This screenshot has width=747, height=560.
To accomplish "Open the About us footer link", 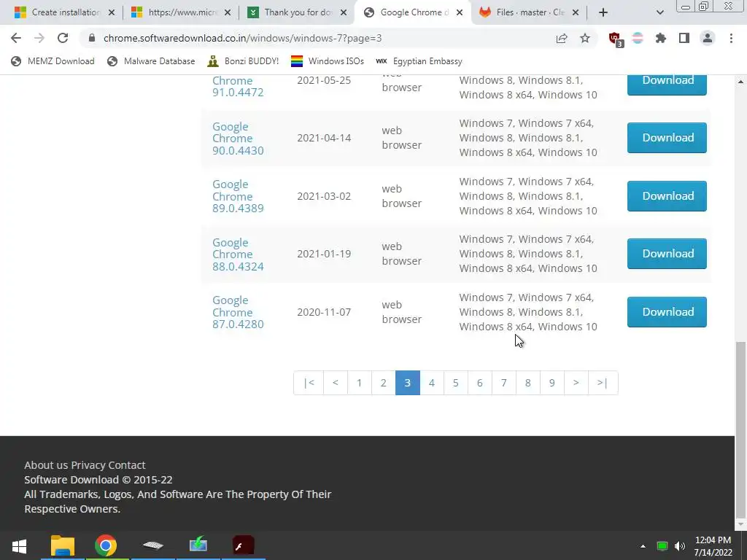I will (46, 465).
